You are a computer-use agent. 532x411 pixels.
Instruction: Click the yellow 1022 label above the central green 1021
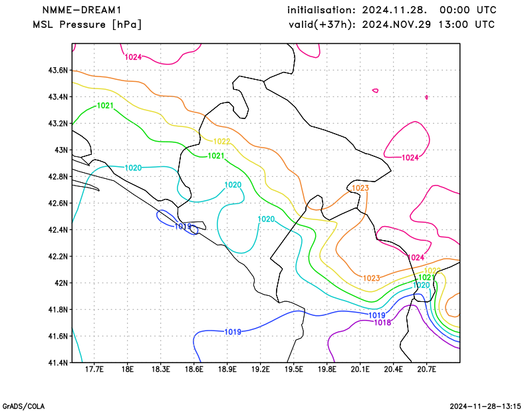click(222, 141)
